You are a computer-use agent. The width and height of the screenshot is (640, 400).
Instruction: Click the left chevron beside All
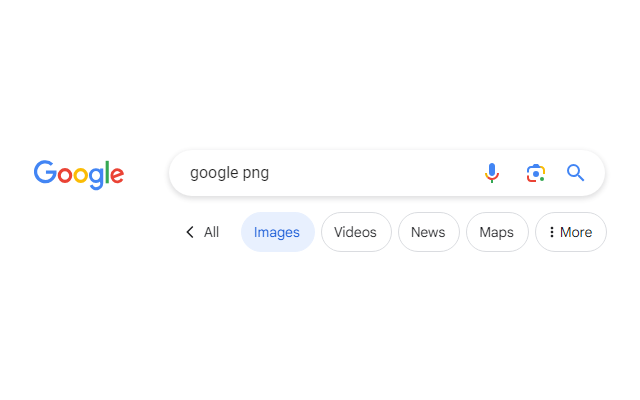(x=190, y=232)
